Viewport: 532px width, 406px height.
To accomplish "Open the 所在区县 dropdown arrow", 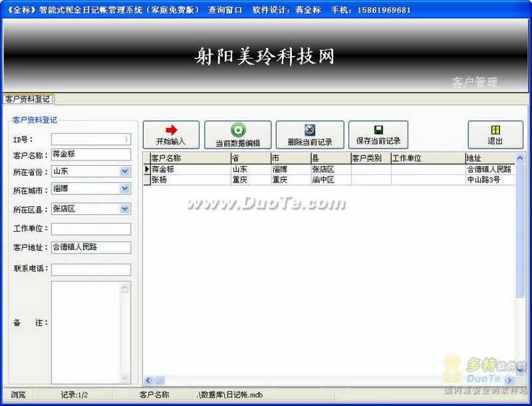I will (x=125, y=209).
